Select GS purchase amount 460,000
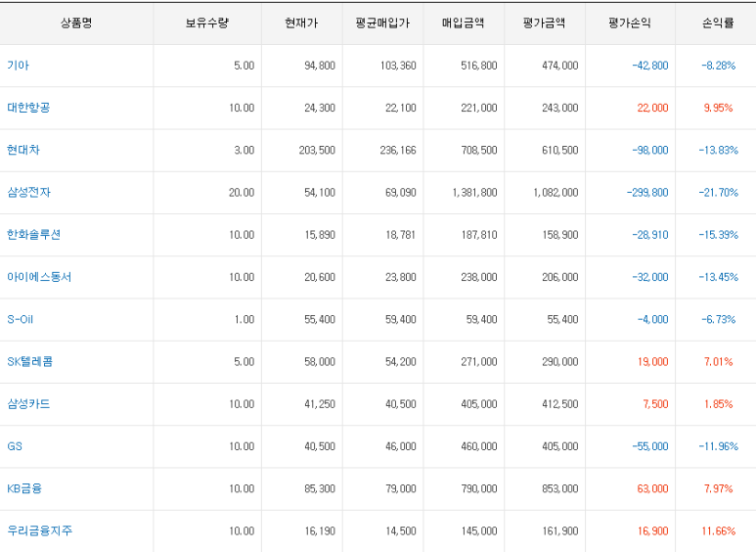Screen dimensions: 756x552 [479, 446]
